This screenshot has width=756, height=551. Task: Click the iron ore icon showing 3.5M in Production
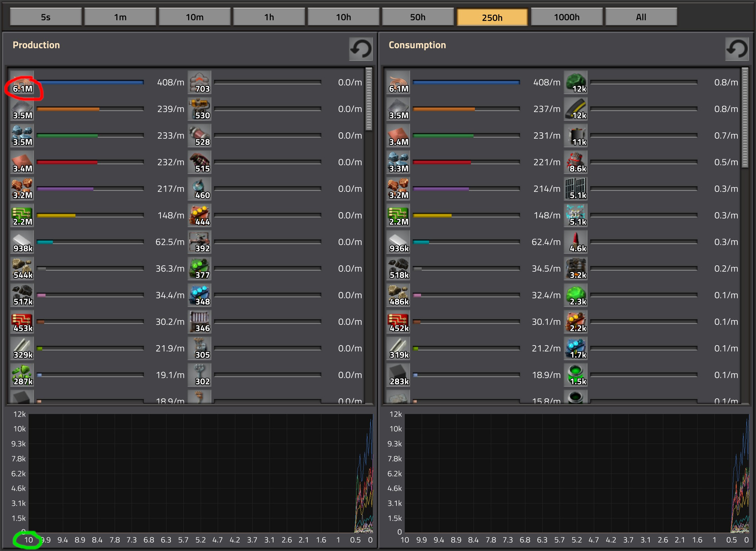[x=22, y=135]
